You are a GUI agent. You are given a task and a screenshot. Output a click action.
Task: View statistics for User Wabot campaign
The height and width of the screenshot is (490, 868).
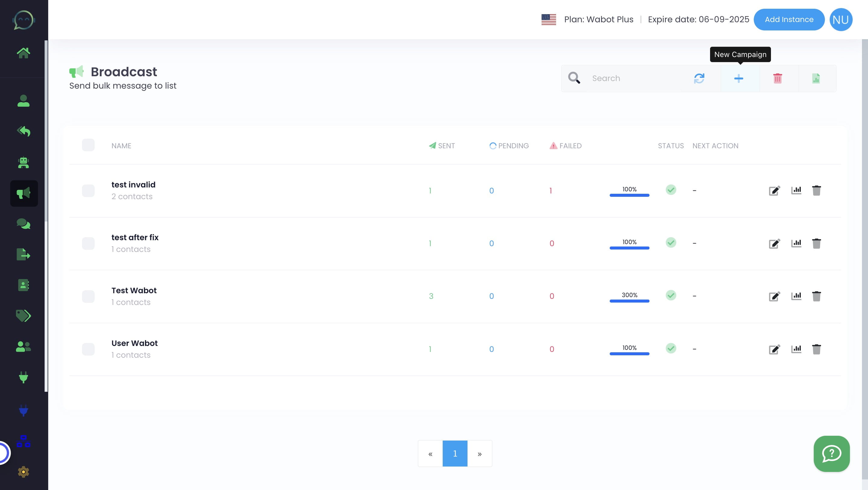coord(796,349)
